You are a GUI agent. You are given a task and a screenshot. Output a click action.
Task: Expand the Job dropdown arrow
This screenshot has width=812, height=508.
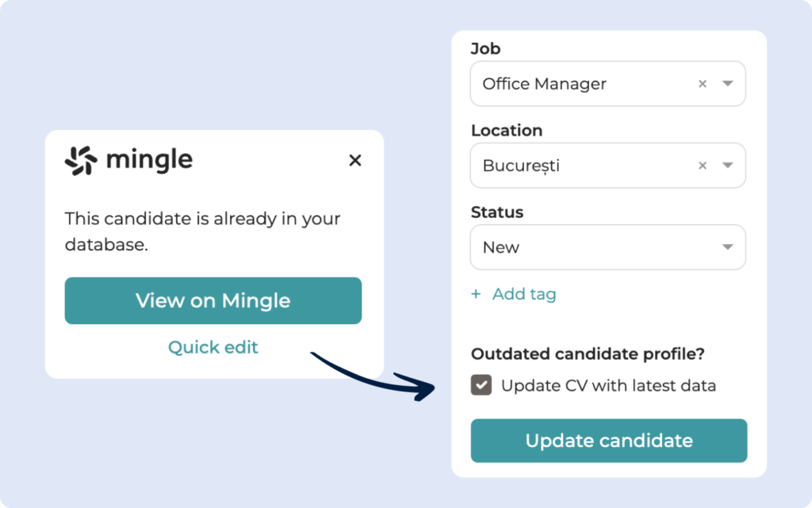pyautogui.click(x=728, y=84)
